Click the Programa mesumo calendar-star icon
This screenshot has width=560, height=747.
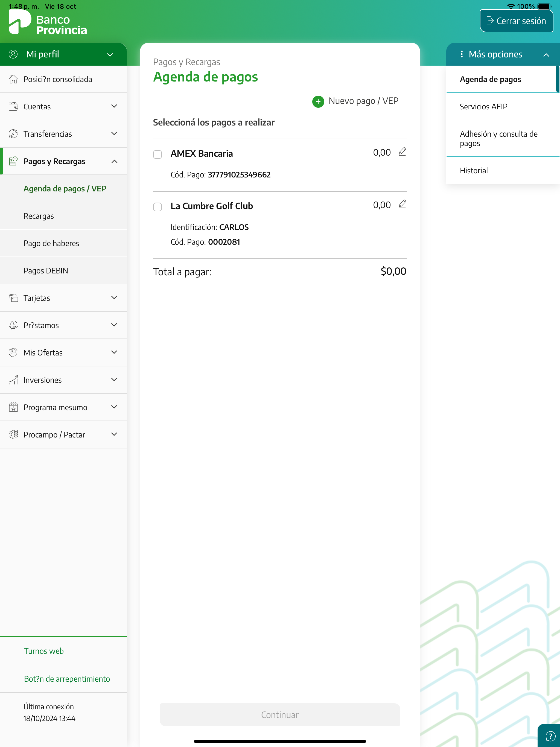click(x=13, y=407)
